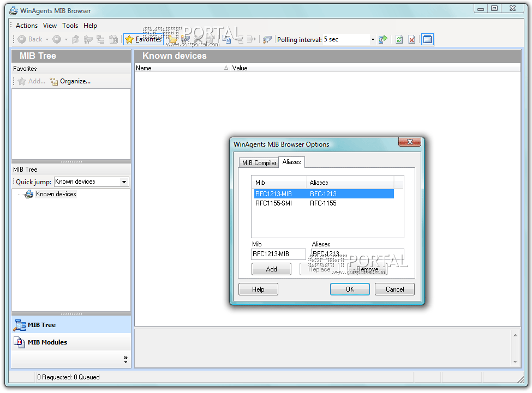Toggle the blue panel view icon in toolbar
This screenshot has height=393, width=532.
(427, 40)
